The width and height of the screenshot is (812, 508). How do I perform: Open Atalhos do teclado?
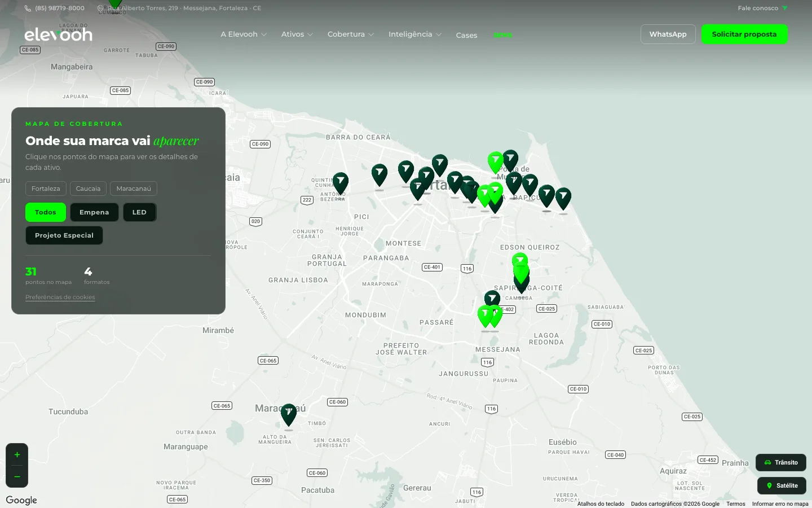601,503
